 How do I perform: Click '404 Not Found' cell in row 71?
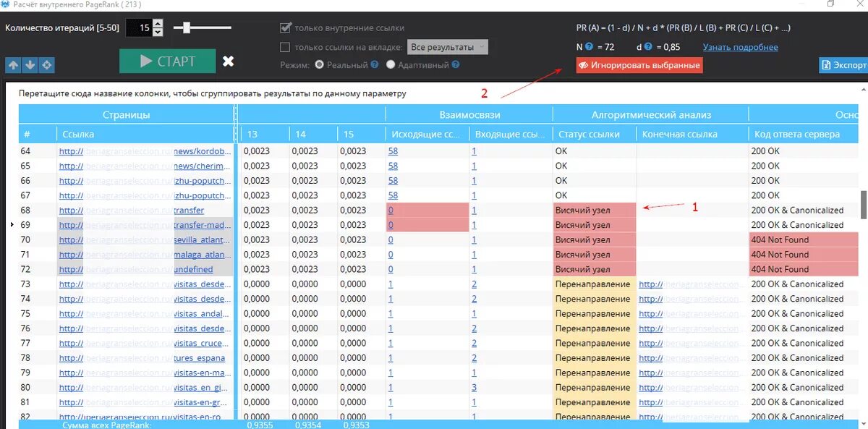(x=803, y=255)
